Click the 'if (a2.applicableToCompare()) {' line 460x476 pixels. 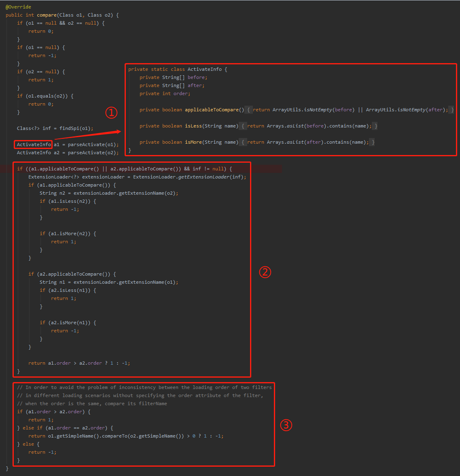[72, 274]
